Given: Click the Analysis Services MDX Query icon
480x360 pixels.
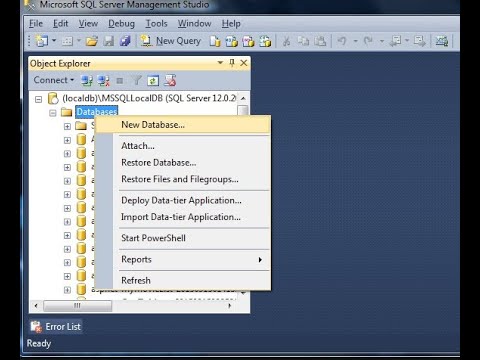Looking at the screenshot, I should tap(231, 41).
